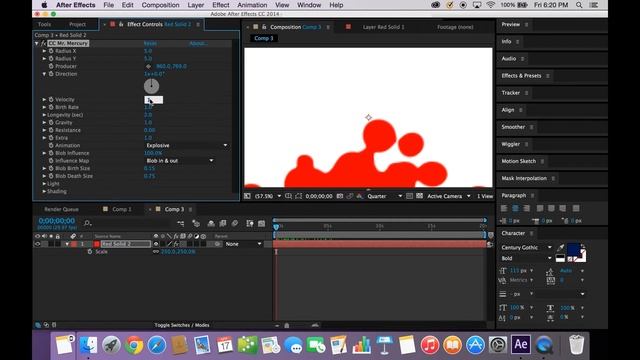Open the Quarter resolution dropdown
The height and width of the screenshot is (360, 640).
pos(384,196)
